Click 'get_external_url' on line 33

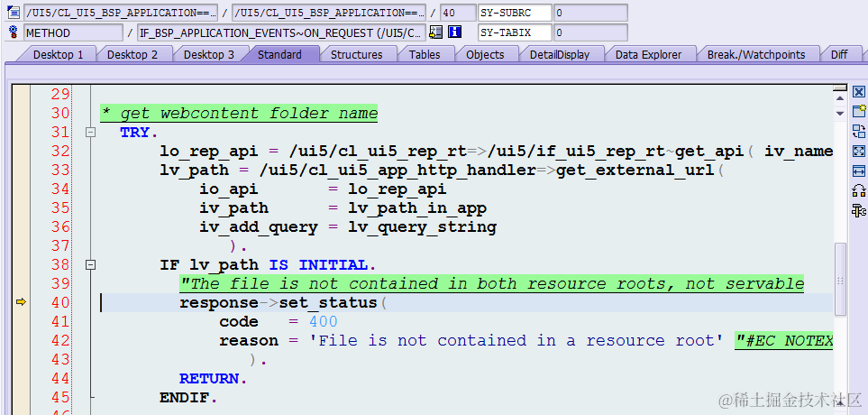[635, 171]
